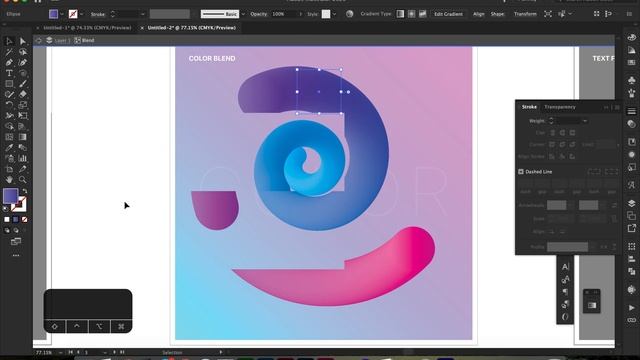Click the Stroke swatch in toolbar
The height and width of the screenshot is (360, 640).
20,204
